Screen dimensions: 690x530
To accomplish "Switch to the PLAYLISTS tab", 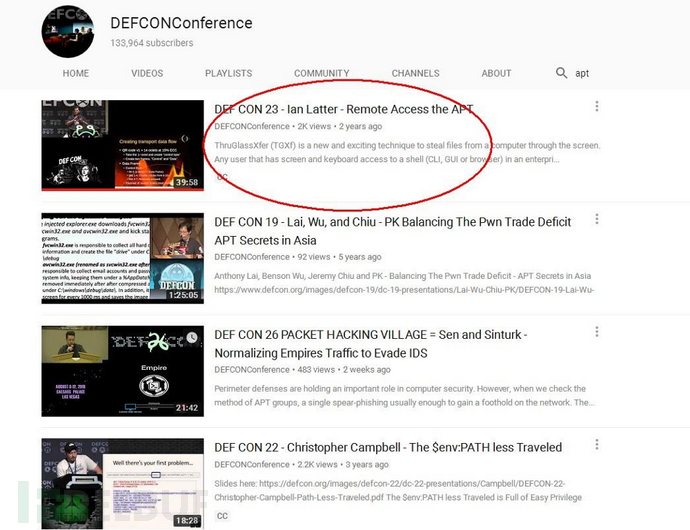I will (228, 73).
